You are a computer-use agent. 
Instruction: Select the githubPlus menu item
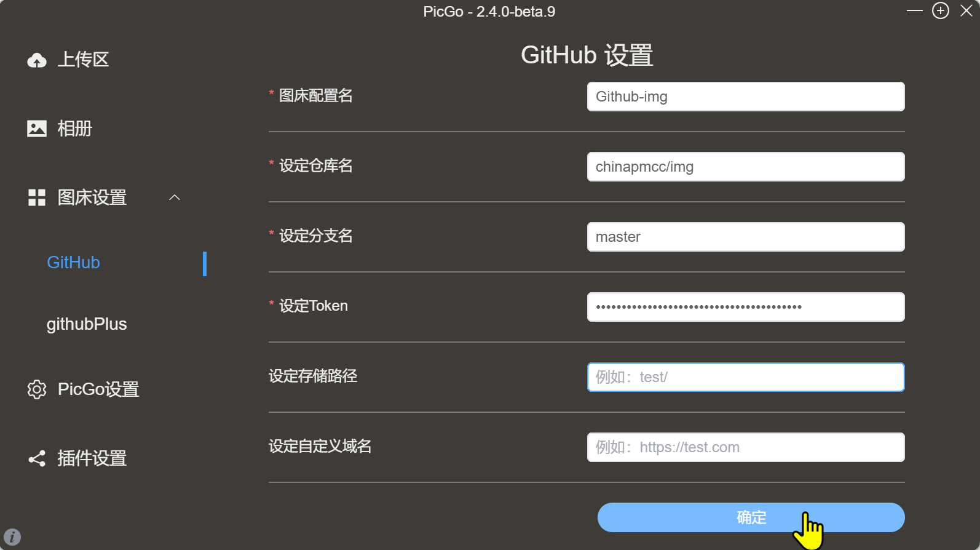87,324
